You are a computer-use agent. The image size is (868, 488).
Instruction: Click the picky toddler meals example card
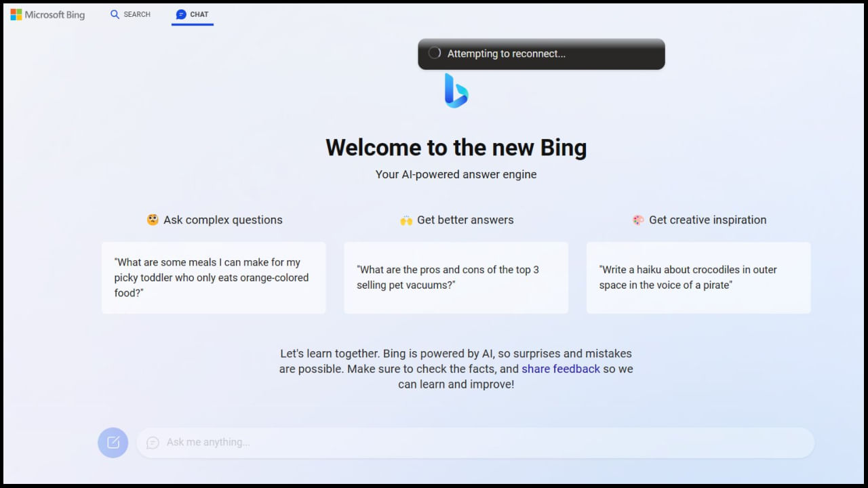pos(214,278)
